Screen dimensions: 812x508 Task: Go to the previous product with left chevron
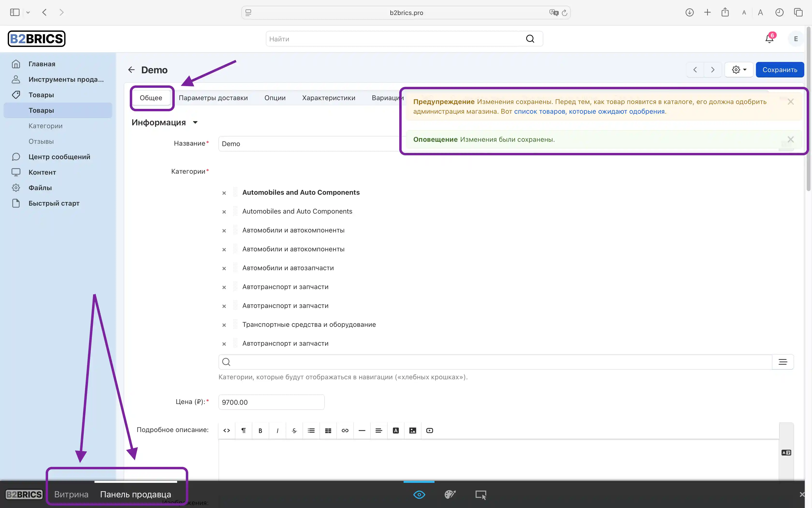pos(695,70)
